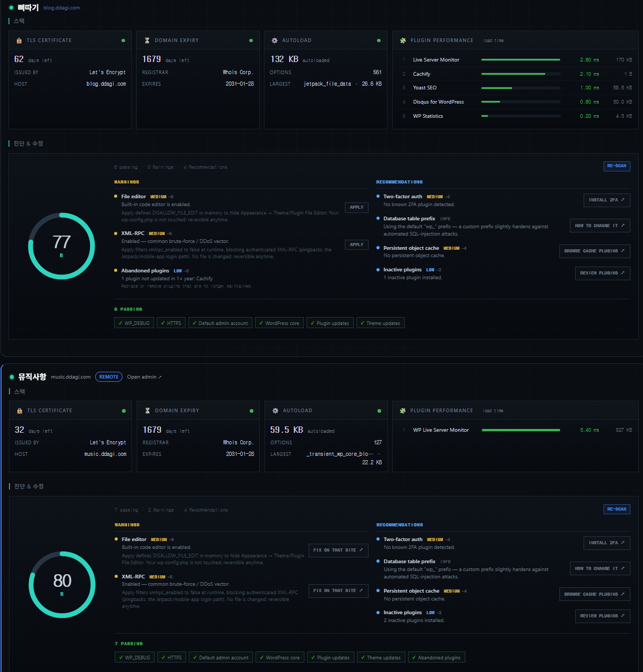Click green status dot on music.ddagi.com Autoload card
643x672 pixels.
tap(379, 411)
